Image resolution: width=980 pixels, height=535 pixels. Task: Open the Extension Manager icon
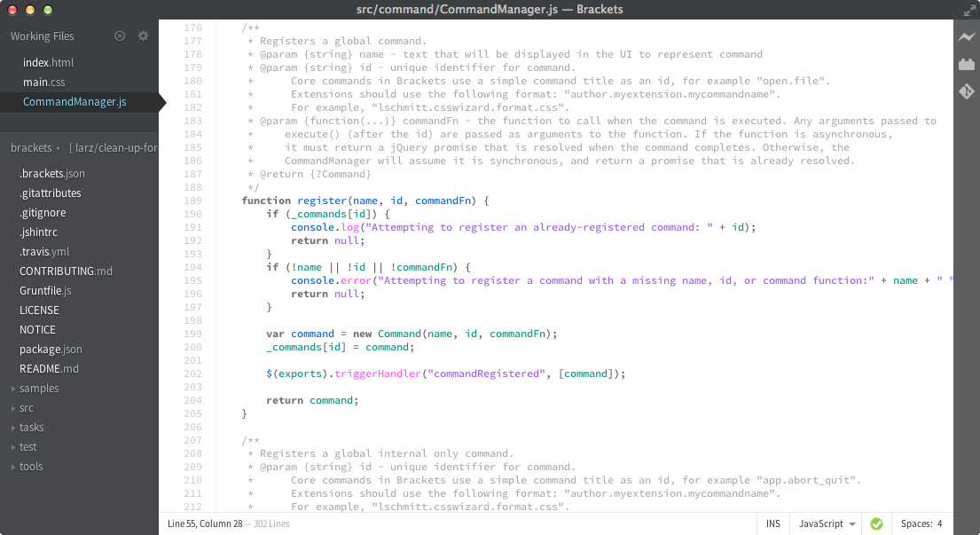coord(966,64)
